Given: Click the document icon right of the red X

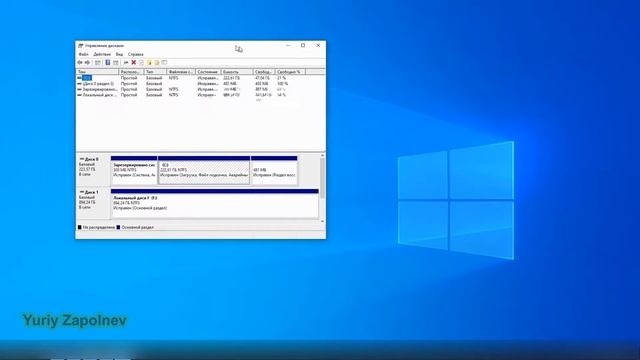Looking at the screenshot, I should coord(141,62).
